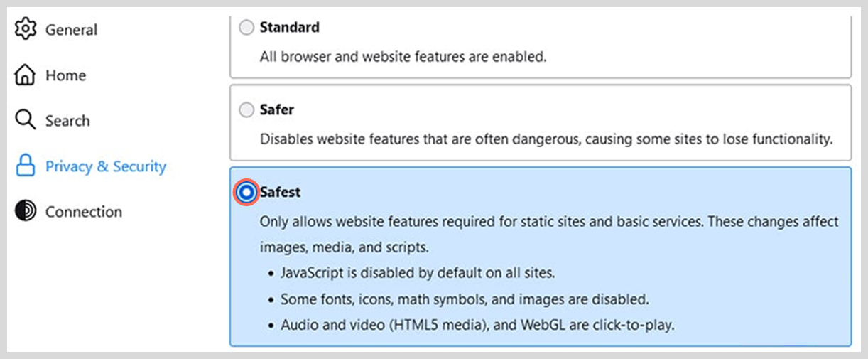Click the bold Safer heading text
868x359 pixels.
pos(276,110)
